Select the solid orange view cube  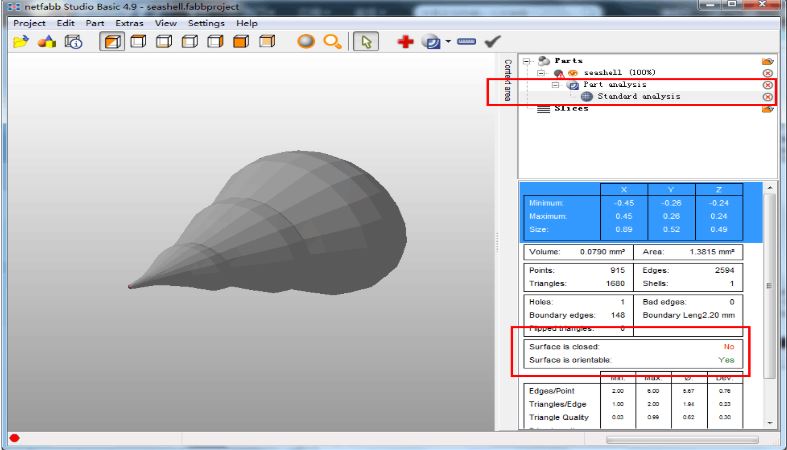[x=241, y=42]
